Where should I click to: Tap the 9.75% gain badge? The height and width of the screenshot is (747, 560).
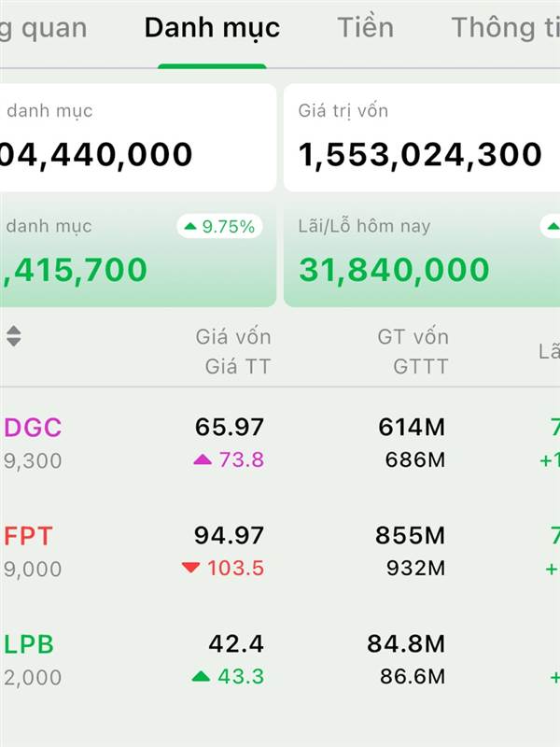pyautogui.click(x=219, y=227)
